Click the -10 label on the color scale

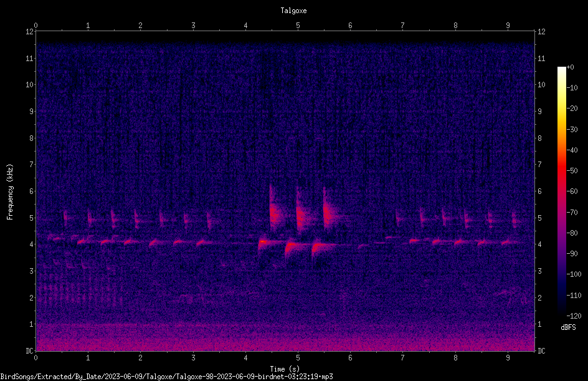(x=572, y=88)
